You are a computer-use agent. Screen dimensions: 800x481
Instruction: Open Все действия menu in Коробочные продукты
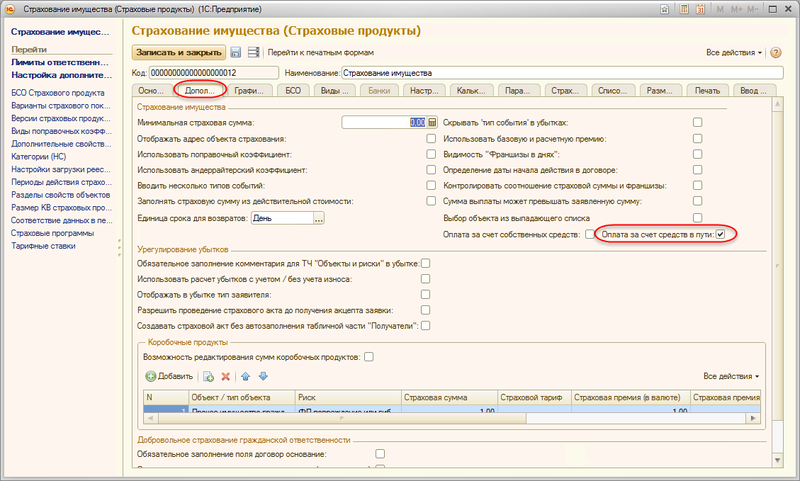click(x=731, y=376)
